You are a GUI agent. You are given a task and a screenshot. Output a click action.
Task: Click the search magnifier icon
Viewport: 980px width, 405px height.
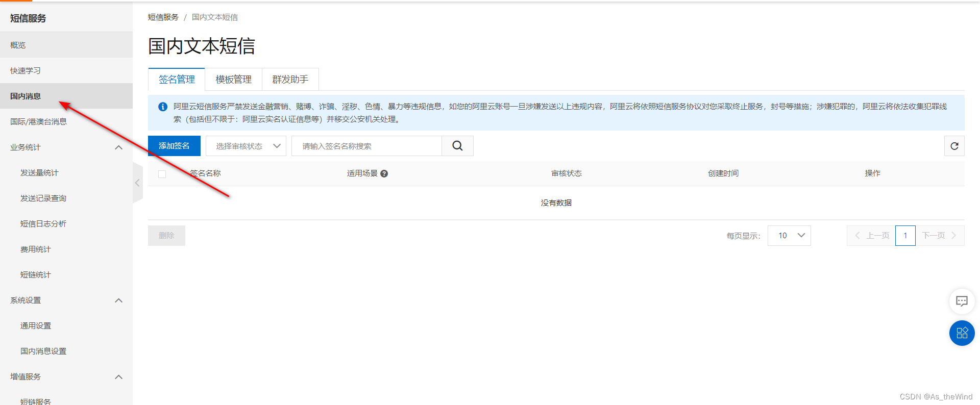tap(457, 146)
